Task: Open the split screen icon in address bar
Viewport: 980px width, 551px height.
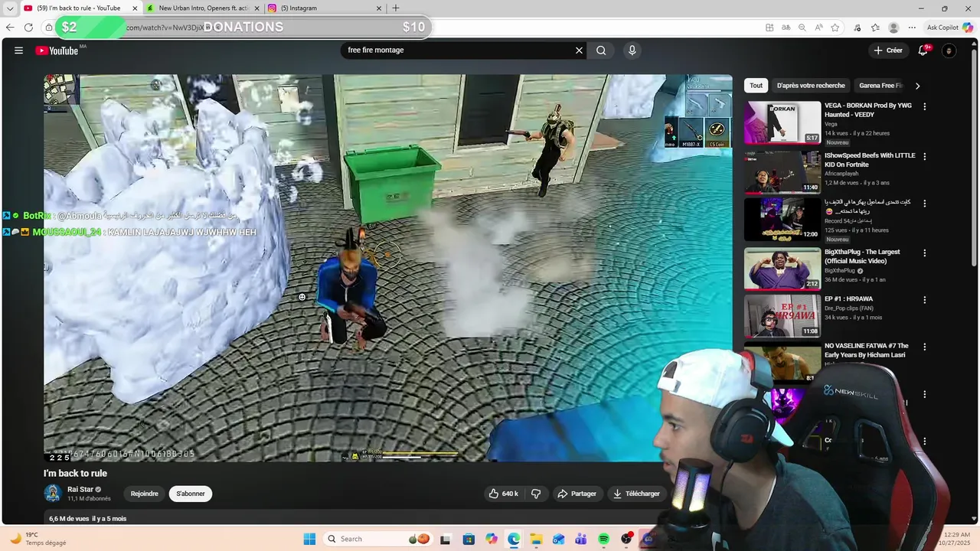Action: coord(769,28)
